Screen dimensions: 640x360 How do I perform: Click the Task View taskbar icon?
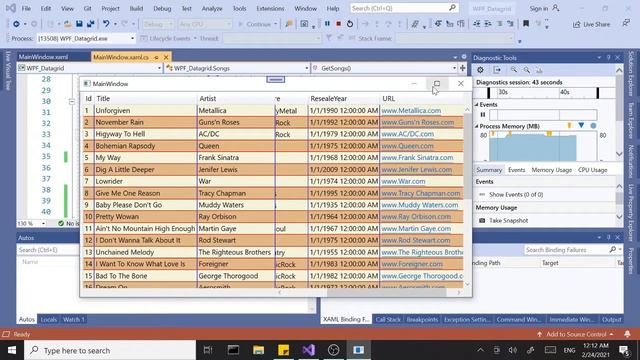coord(208,350)
